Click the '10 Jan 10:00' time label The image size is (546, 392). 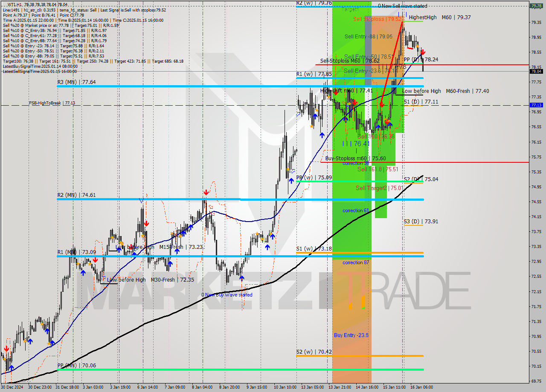(x=285, y=387)
